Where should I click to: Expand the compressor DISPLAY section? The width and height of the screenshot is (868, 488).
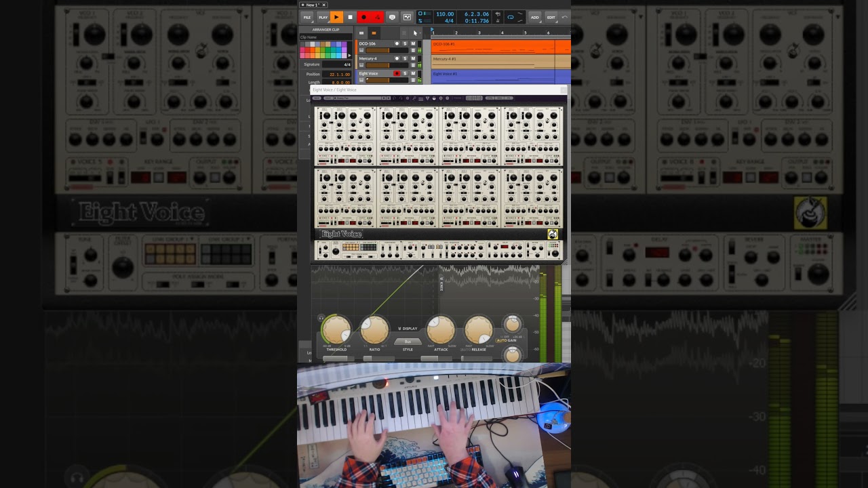408,329
